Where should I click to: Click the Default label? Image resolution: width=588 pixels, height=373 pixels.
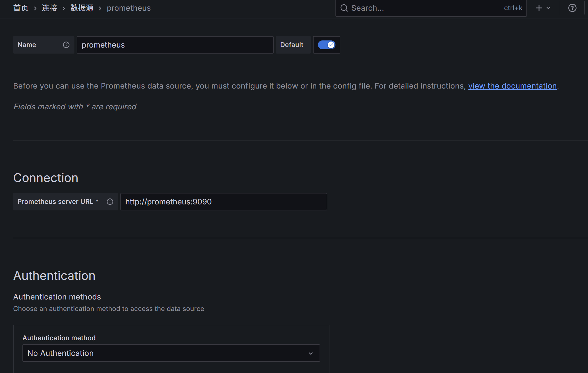[292, 45]
